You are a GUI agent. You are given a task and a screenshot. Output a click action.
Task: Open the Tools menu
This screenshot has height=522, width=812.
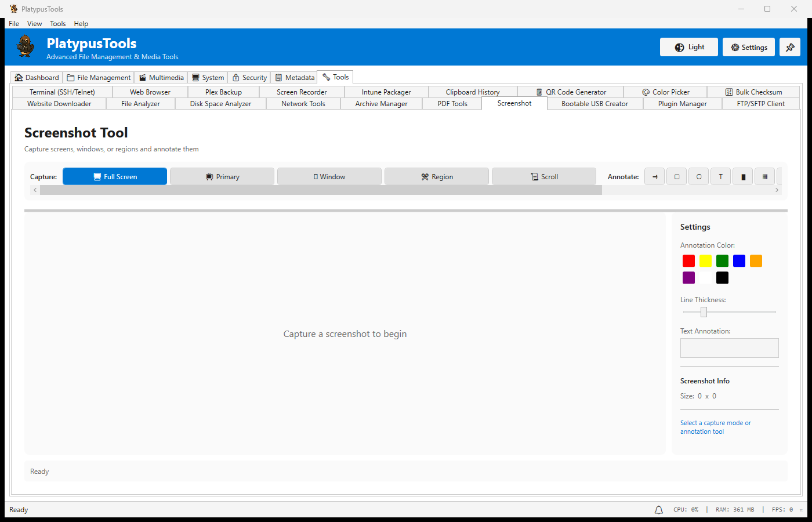57,23
